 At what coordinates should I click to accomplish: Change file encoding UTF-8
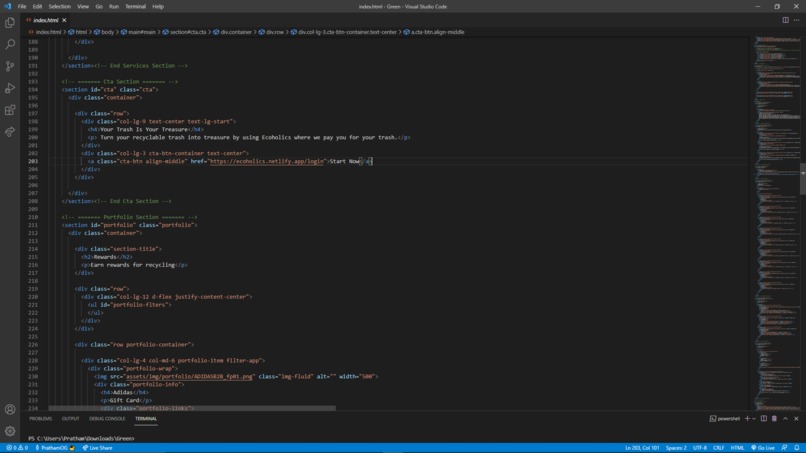700,448
